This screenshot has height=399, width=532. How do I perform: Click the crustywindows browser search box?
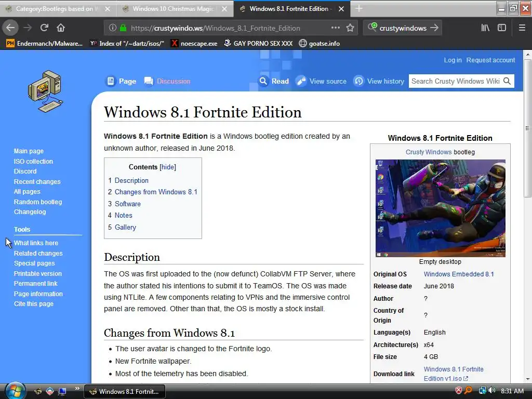403,28
